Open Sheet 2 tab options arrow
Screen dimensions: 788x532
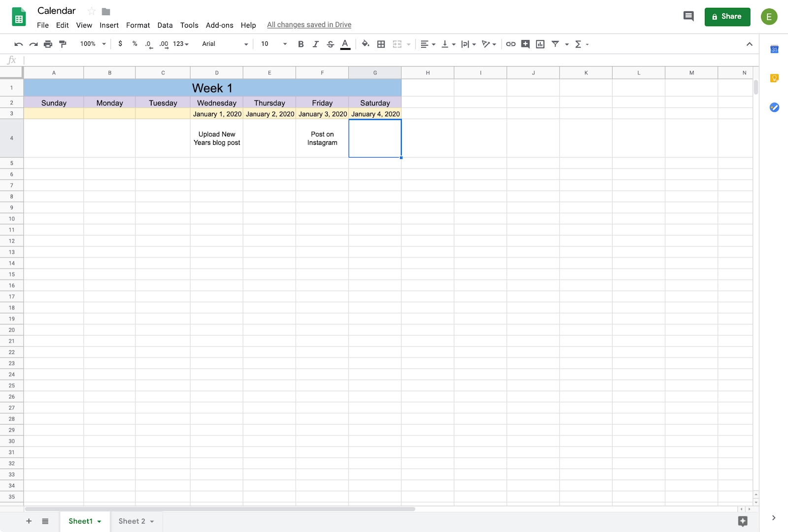152,522
